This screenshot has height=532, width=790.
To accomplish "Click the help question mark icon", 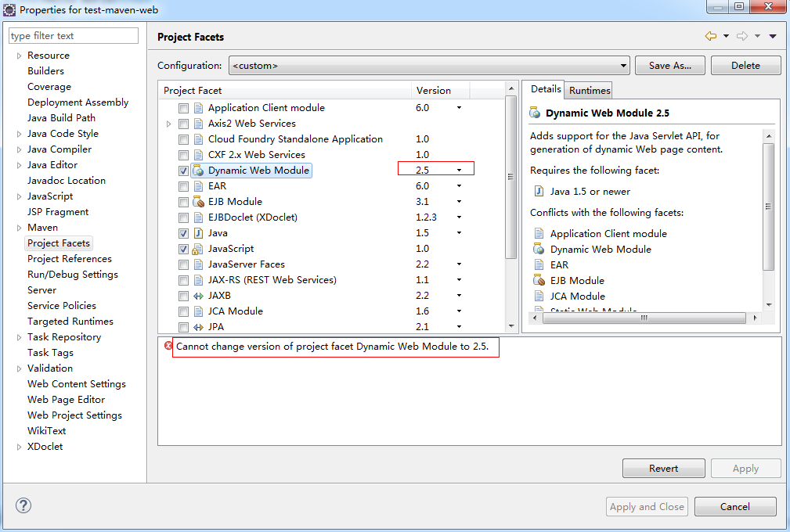I will coord(23,505).
